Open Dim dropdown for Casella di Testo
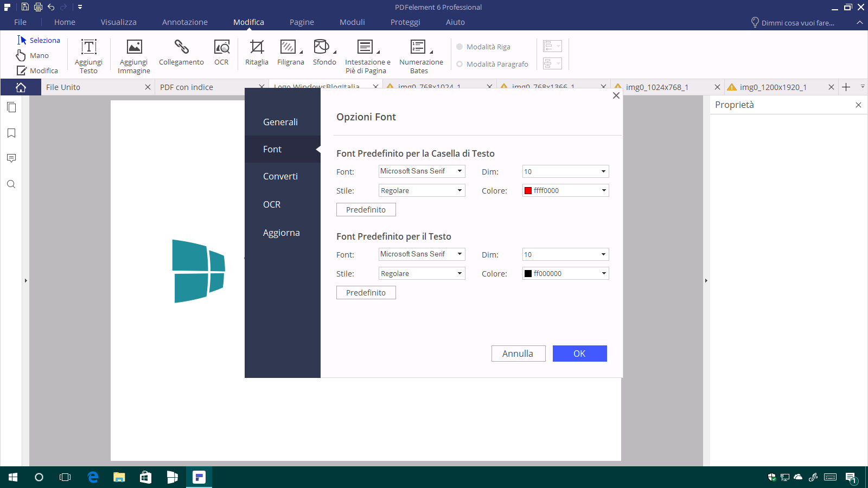 click(x=566, y=171)
